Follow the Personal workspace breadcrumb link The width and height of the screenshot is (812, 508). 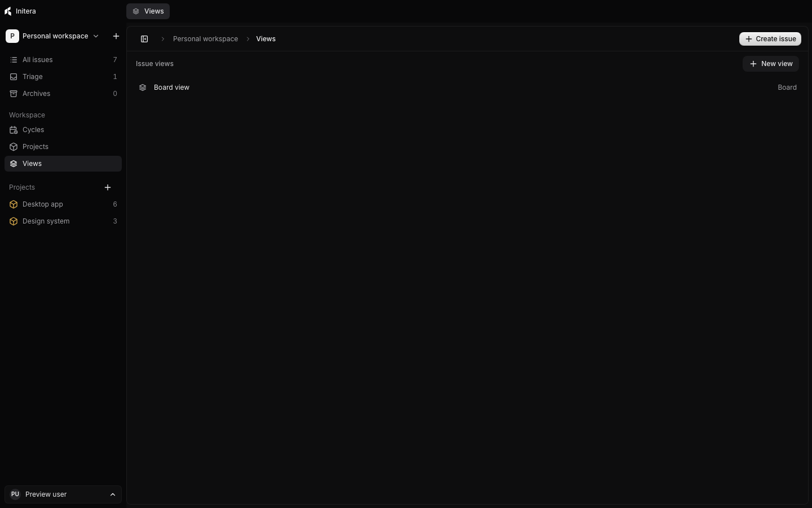pyautogui.click(x=205, y=39)
